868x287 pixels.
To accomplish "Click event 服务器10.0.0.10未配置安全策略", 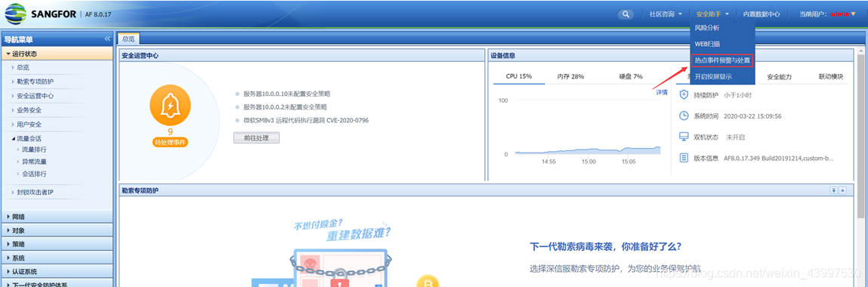I will click(287, 94).
